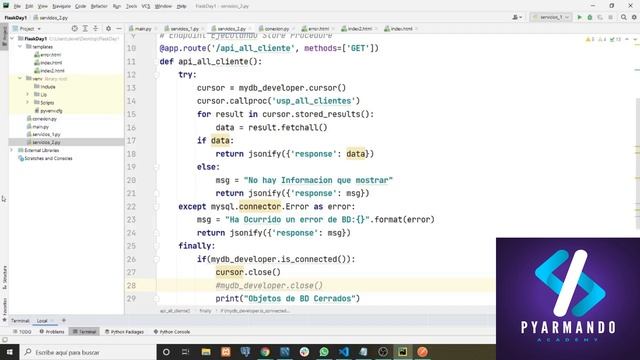Click the FlaskDay1 breadcrumb in navigation bar
This screenshot has width=640, height=360.
point(16,18)
